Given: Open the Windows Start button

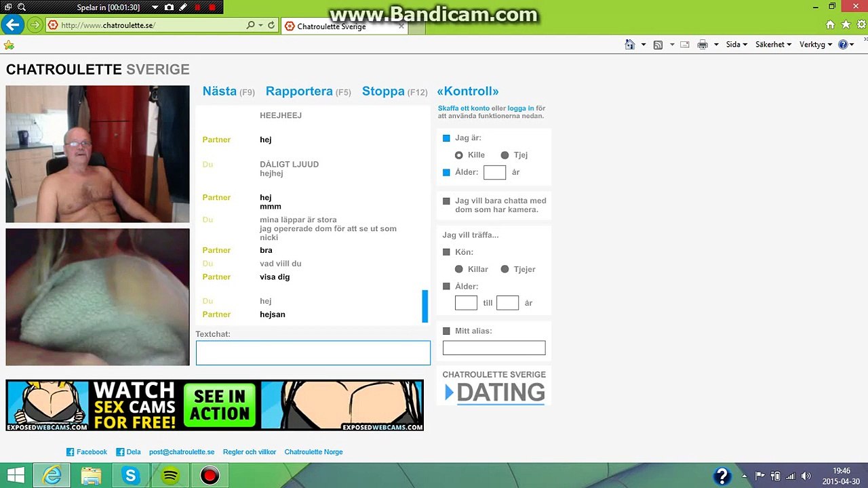Looking at the screenshot, I should [x=15, y=476].
